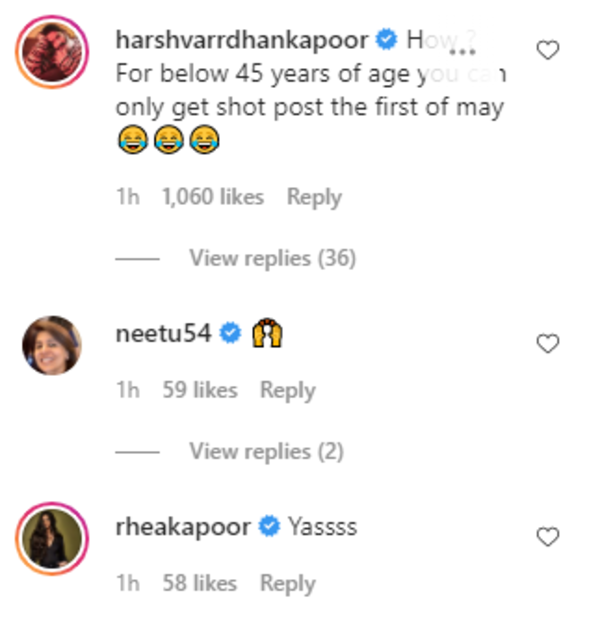Open rheakapoor's profile picture
Image resolution: width=600 pixels, height=628 pixels.
point(51,539)
